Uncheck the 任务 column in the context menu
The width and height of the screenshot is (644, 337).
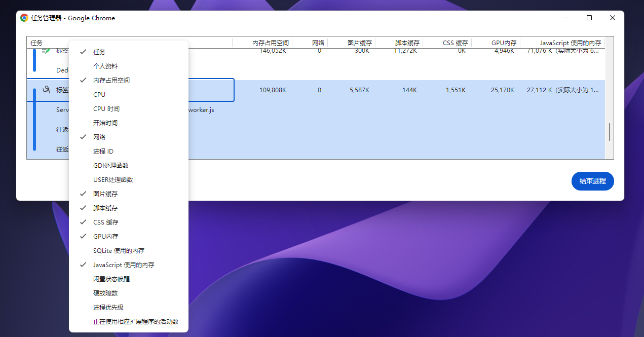(129, 52)
